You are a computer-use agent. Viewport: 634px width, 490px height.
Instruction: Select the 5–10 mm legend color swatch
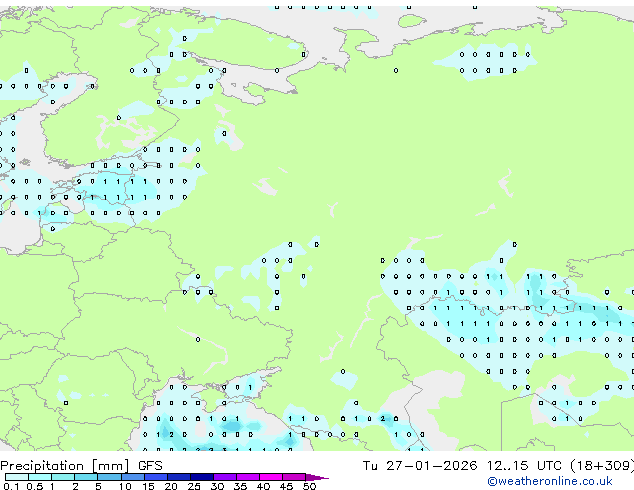tap(109, 477)
